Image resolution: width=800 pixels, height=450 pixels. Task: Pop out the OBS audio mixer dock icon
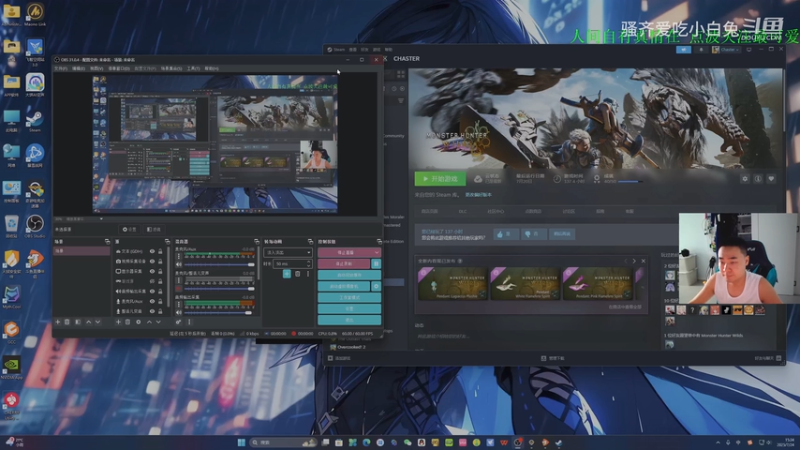tap(257, 241)
